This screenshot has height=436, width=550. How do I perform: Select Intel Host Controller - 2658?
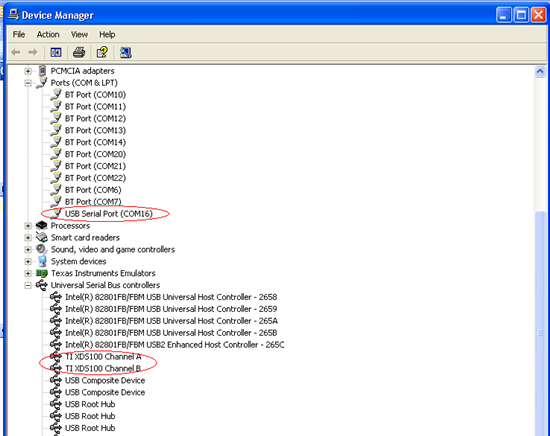coord(171,297)
